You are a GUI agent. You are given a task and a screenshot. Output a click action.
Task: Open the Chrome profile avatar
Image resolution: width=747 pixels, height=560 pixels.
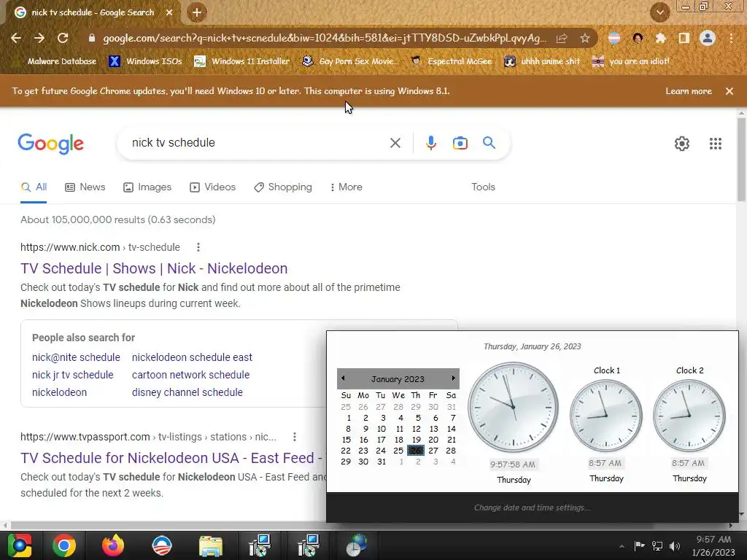coord(708,38)
